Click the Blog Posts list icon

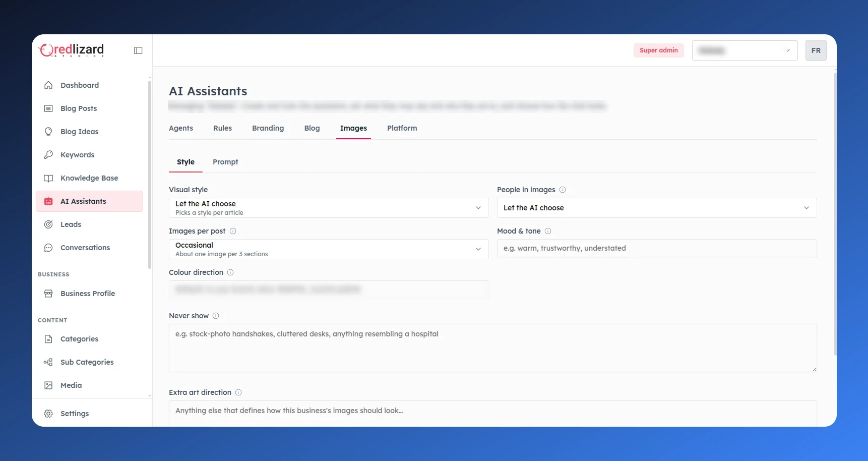(x=48, y=108)
